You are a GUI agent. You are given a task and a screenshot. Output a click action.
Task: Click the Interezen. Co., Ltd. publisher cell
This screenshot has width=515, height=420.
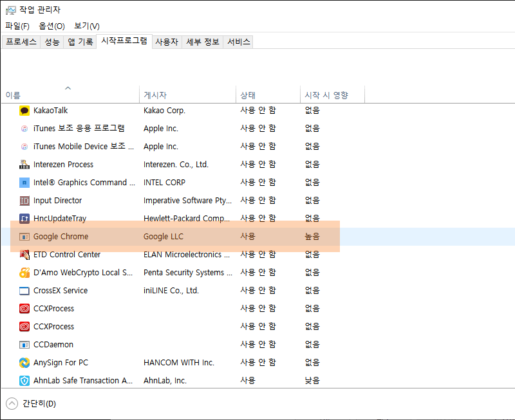tap(176, 165)
